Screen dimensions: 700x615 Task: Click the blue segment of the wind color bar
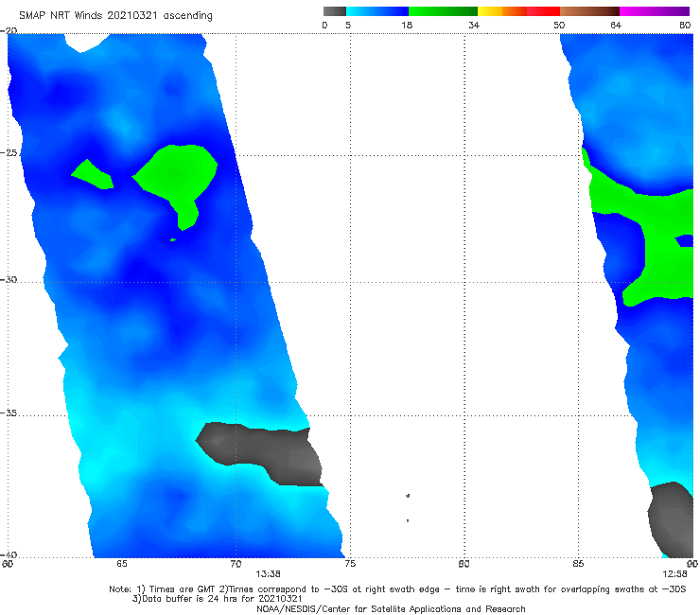tap(377, 11)
